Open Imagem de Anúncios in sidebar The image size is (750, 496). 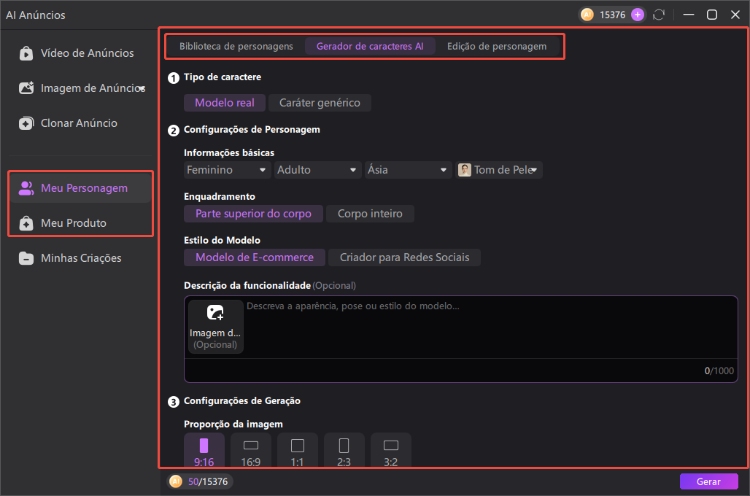click(x=79, y=88)
